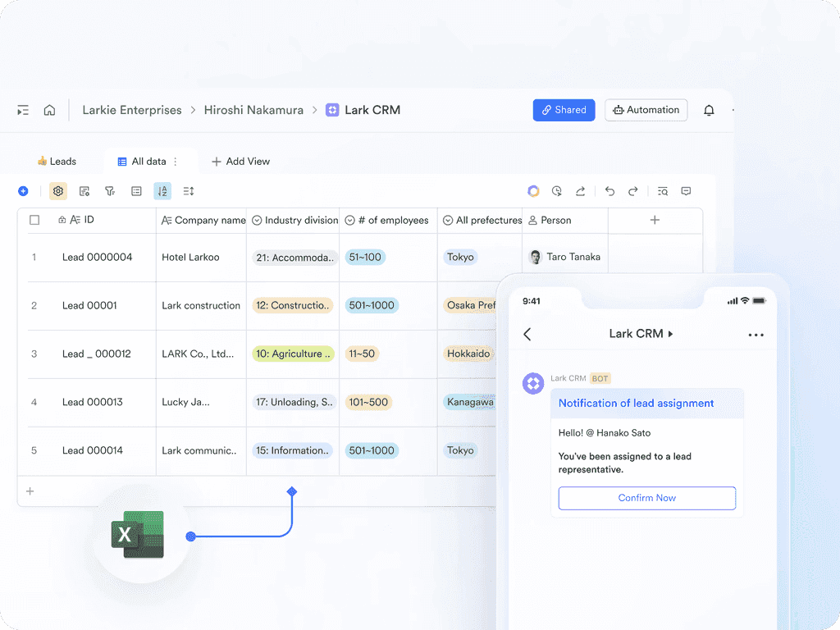Expand the Lark CRM chevron in the notification
The height and width of the screenshot is (630, 840).
pos(671,333)
